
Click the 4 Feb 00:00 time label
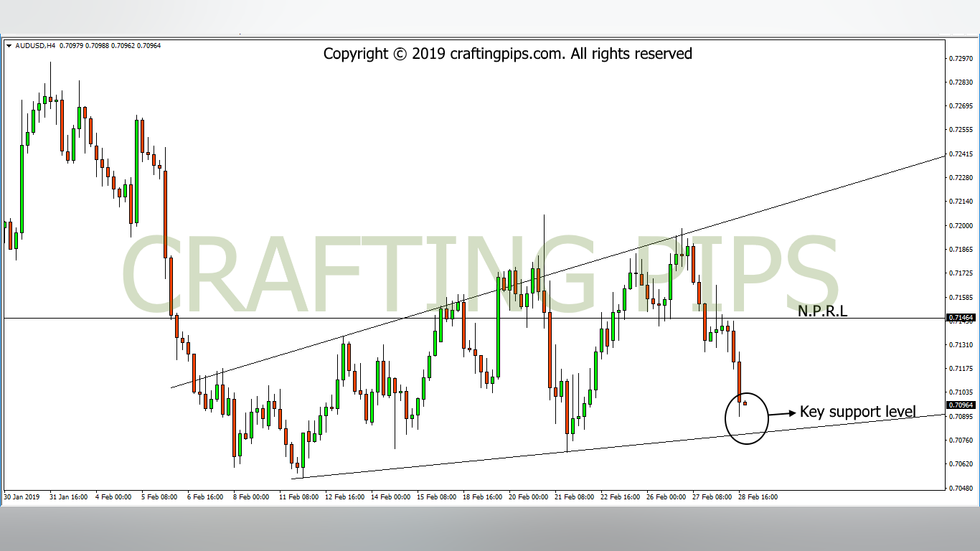point(114,496)
